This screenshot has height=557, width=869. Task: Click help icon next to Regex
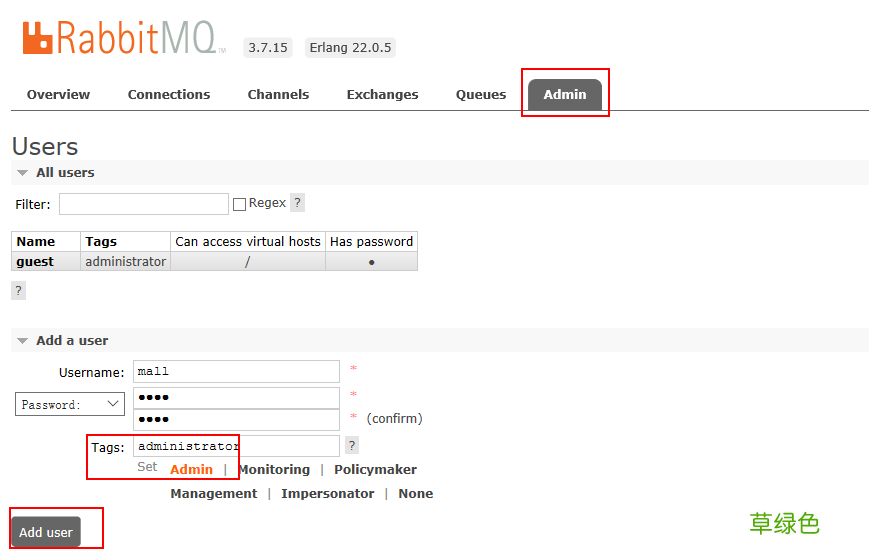tap(297, 203)
